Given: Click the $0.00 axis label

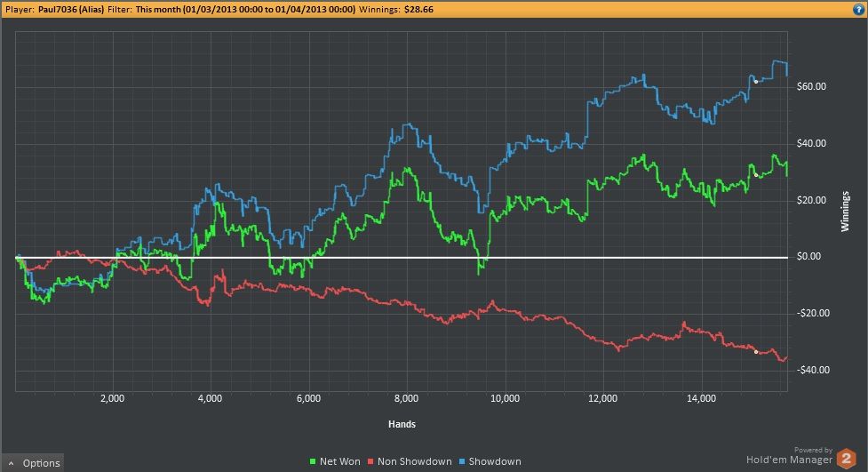Looking at the screenshot, I should (808, 257).
